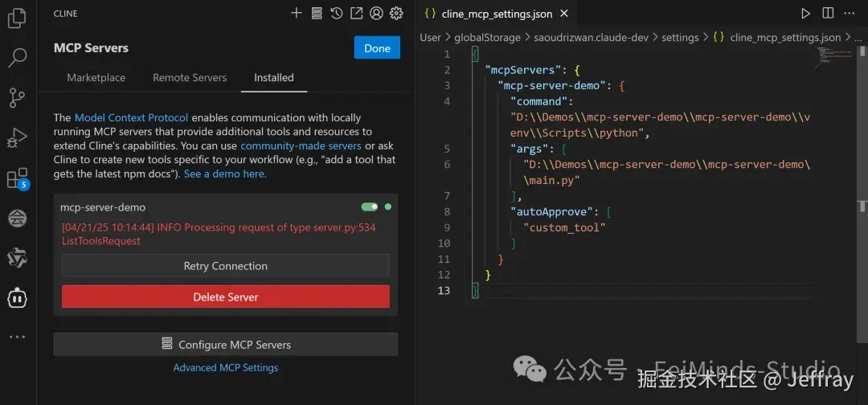Close the cline_mcp_settings.json tab
This screenshot has height=405, width=868.
[x=564, y=14]
